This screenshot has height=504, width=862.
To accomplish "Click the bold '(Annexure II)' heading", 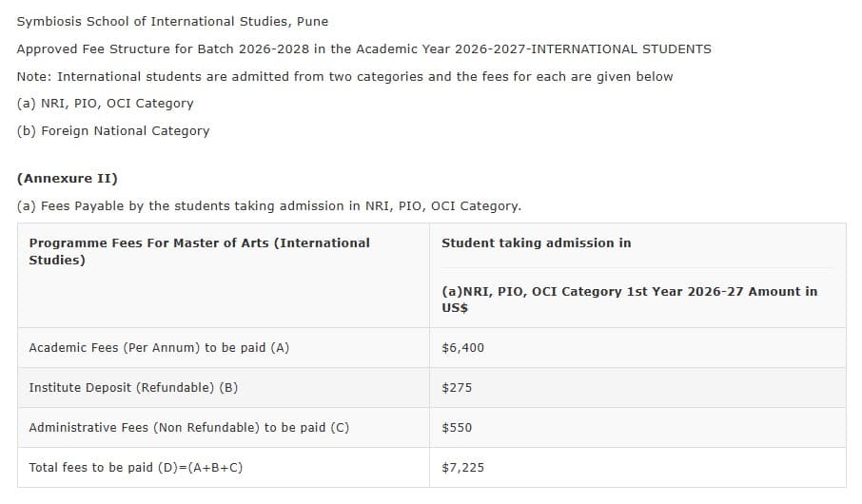I will (68, 178).
